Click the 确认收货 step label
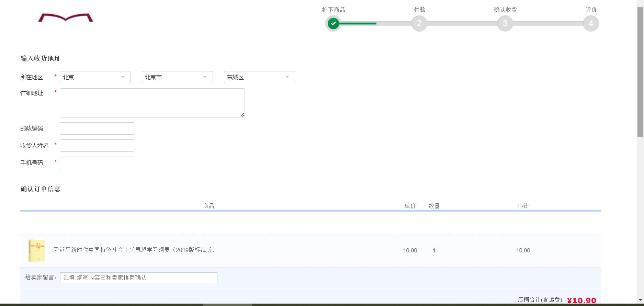The image size is (644, 306). [505, 10]
